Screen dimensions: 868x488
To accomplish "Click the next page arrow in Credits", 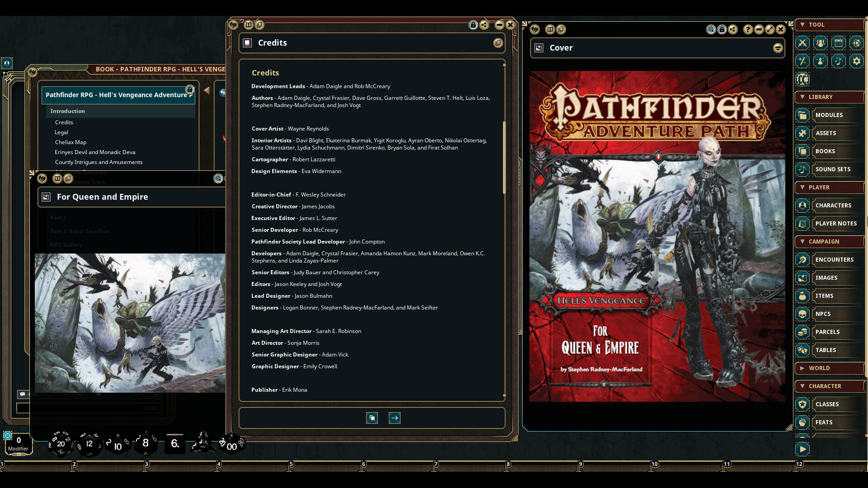I will [394, 418].
